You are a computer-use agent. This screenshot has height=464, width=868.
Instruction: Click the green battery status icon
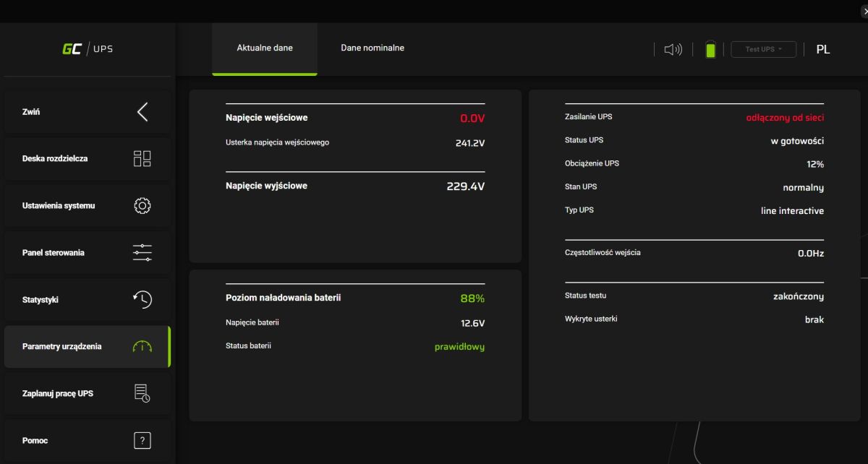(710, 49)
